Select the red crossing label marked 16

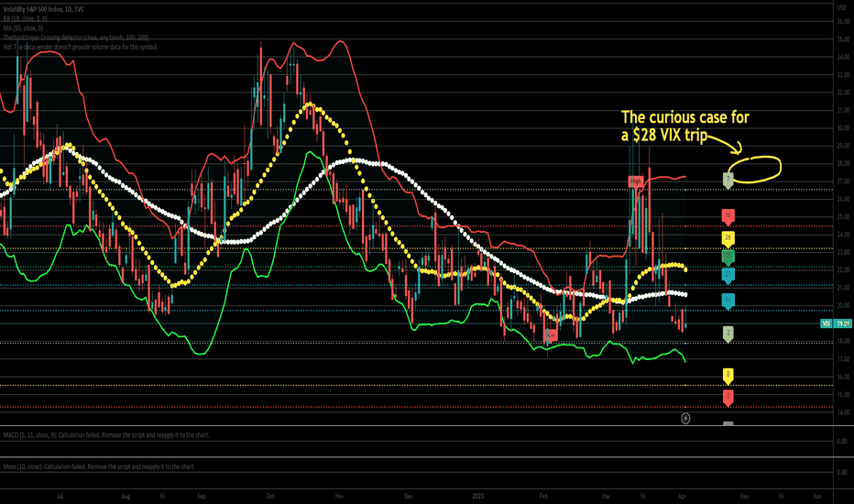728,217
